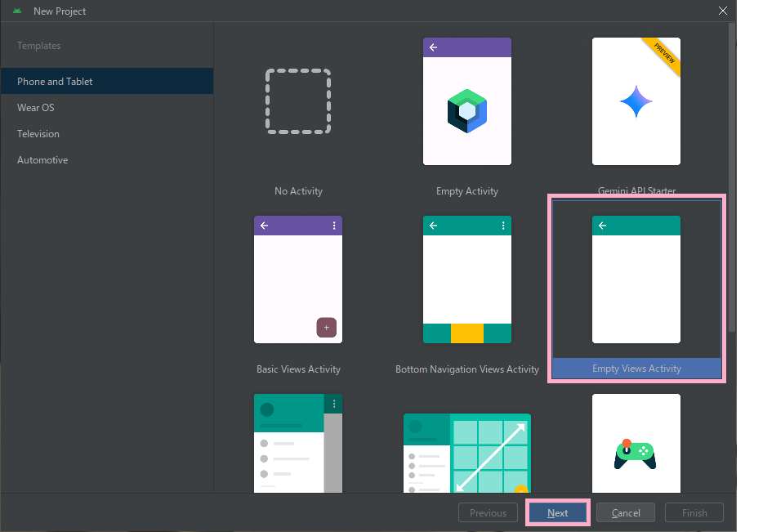Choose the responsive grid layout template
Screen dimensions: 763x532
coord(467,454)
